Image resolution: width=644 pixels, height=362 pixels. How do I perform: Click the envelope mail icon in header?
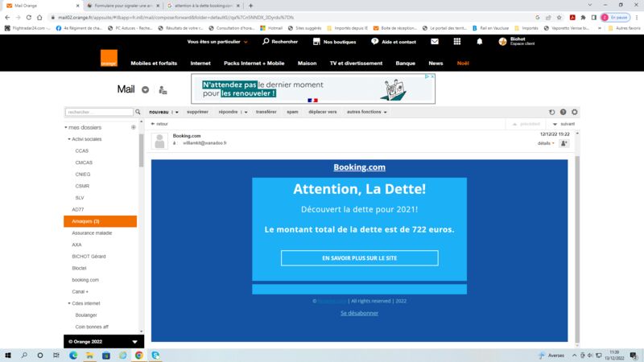coord(435,42)
